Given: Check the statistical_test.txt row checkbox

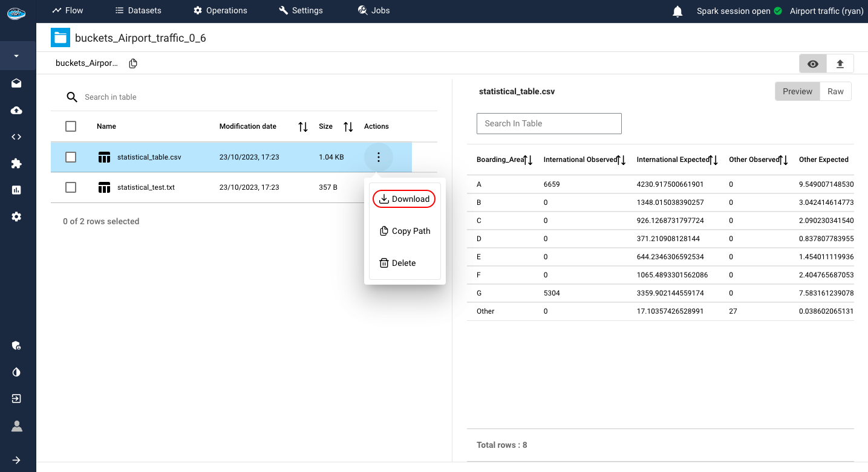Looking at the screenshot, I should click(71, 187).
